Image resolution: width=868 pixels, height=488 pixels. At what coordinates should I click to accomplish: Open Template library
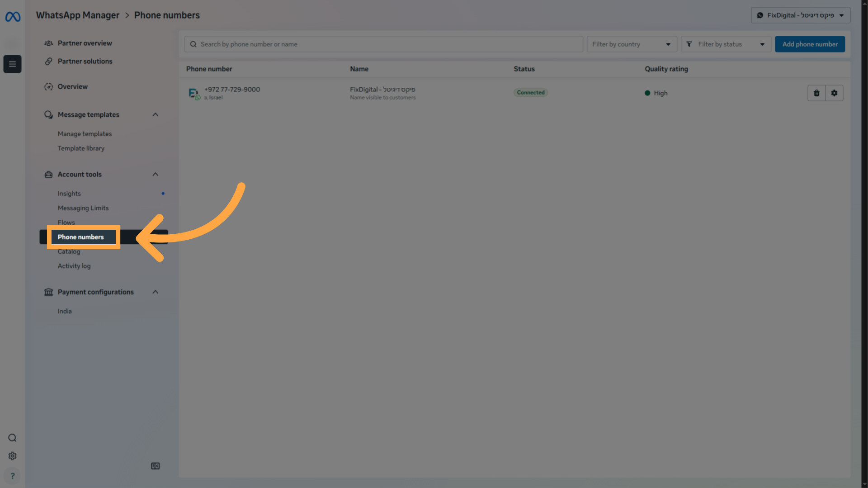click(x=81, y=148)
